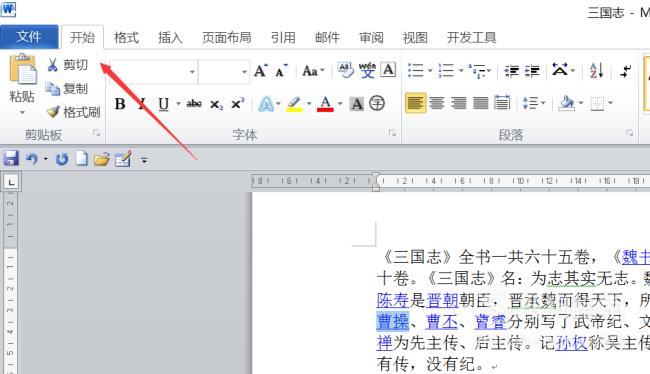This screenshot has height=374, width=650.
Task: Open line spacing options
Action: 531,103
